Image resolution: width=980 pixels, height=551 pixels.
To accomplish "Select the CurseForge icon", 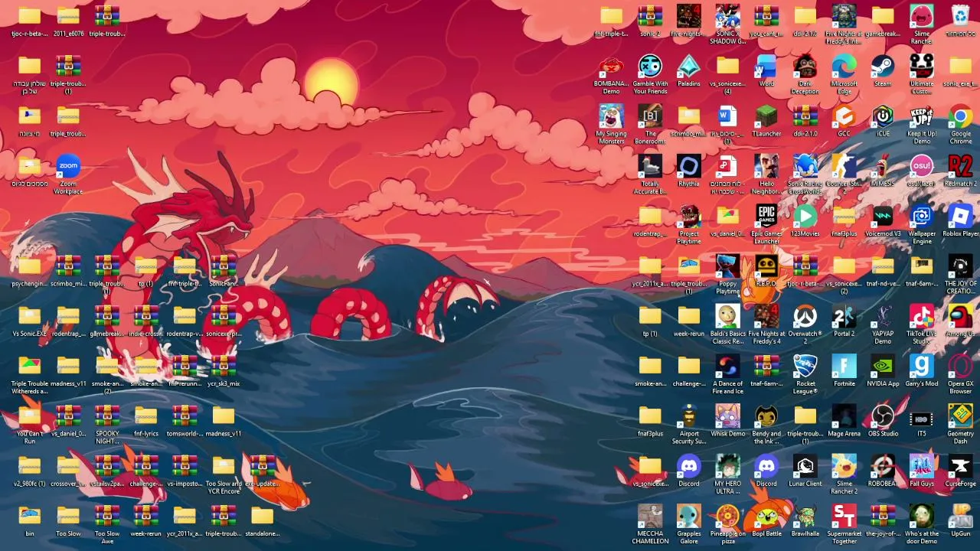I will 960,467.
